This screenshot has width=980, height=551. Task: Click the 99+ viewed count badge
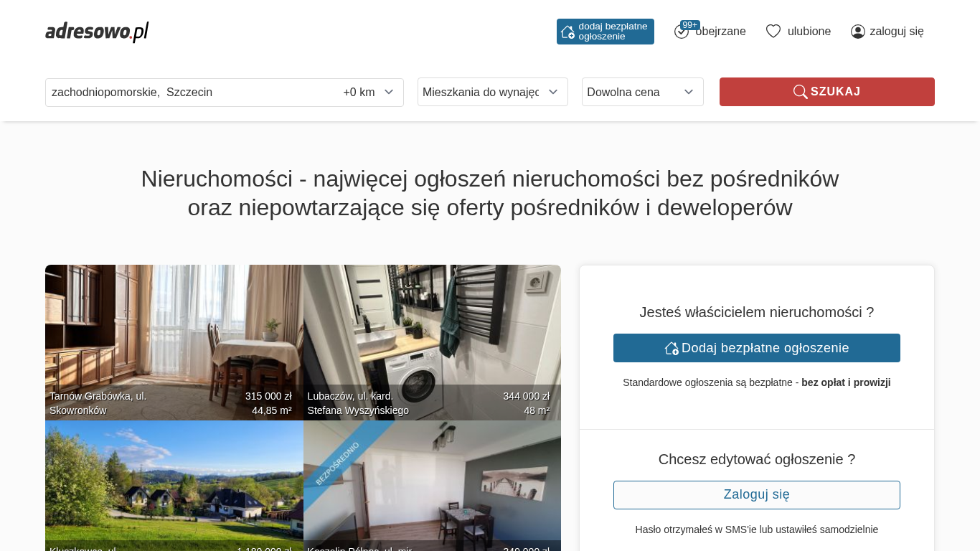click(690, 25)
